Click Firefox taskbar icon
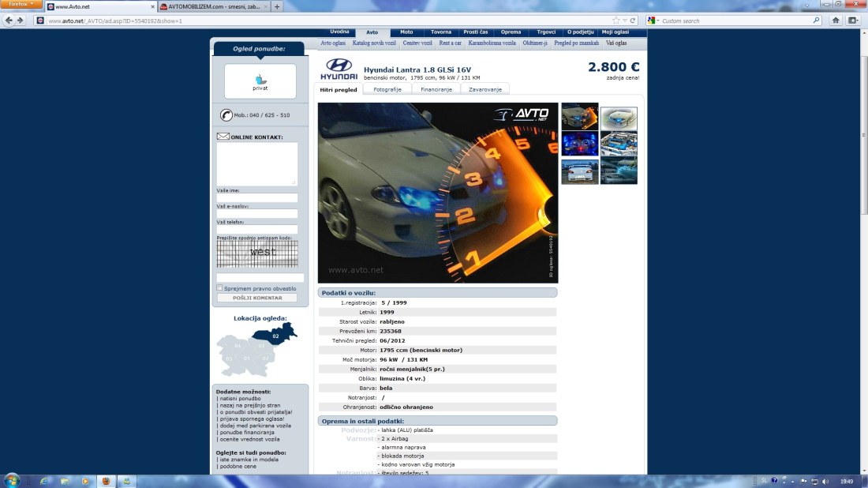Image resolution: width=868 pixels, height=488 pixels. point(106,482)
